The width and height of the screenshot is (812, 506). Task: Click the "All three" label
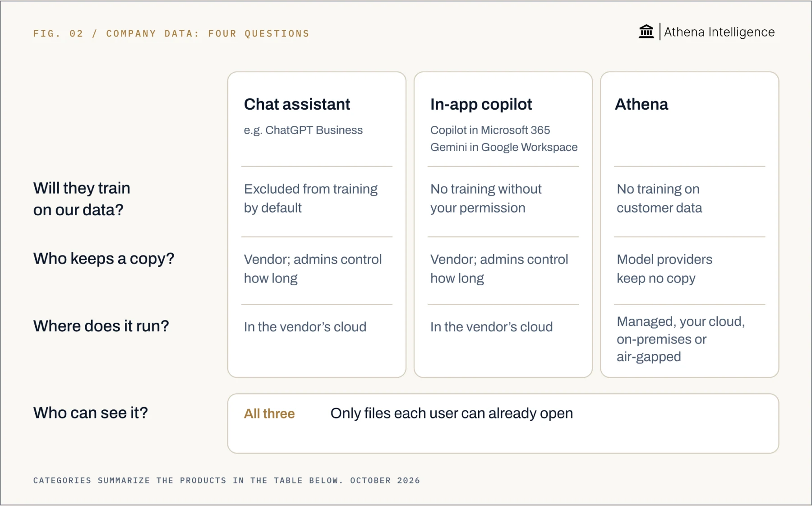[x=269, y=413]
